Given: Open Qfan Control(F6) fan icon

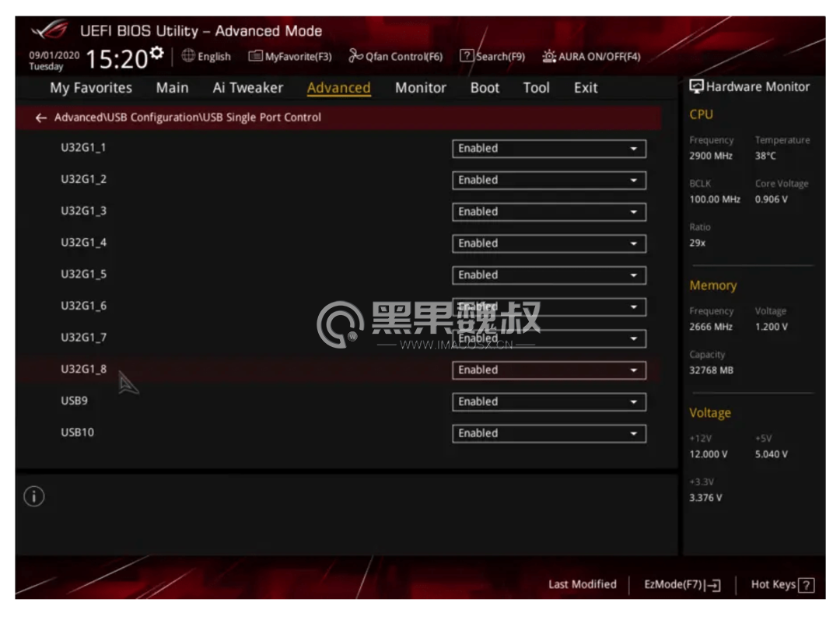Looking at the screenshot, I should (355, 56).
